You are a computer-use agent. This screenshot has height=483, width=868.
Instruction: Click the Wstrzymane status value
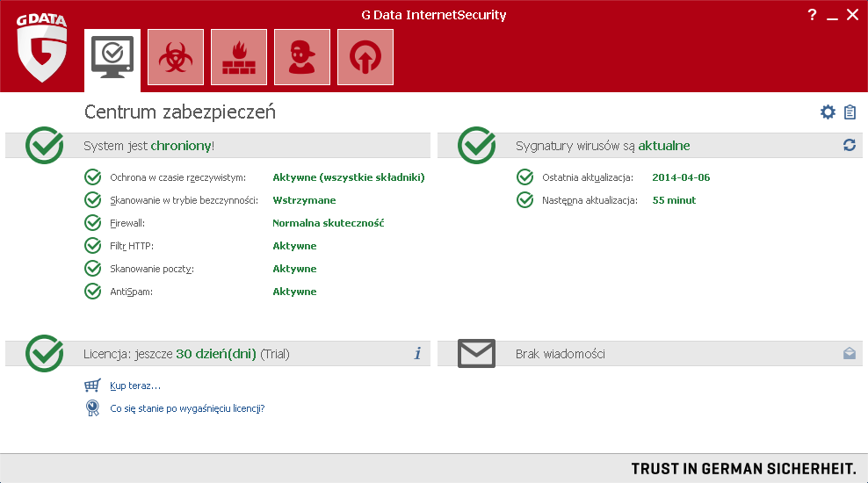pyautogui.click(x=305, y=200)
